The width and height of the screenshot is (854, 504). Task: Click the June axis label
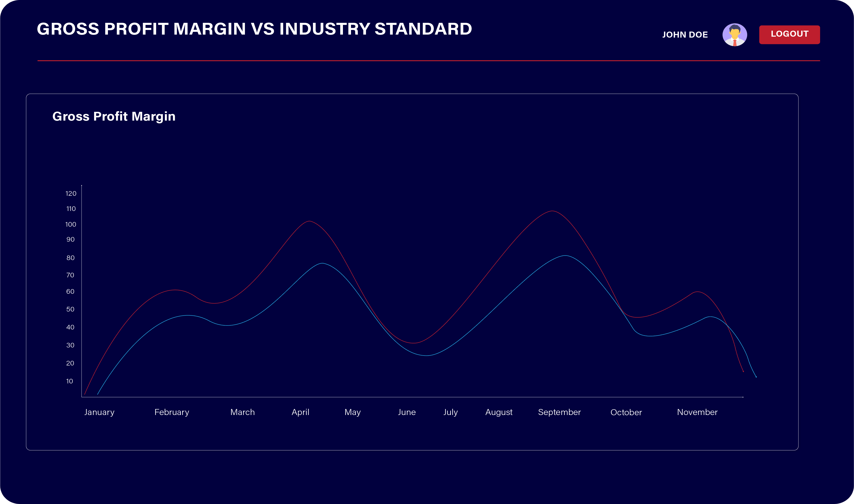click(407, 412)
